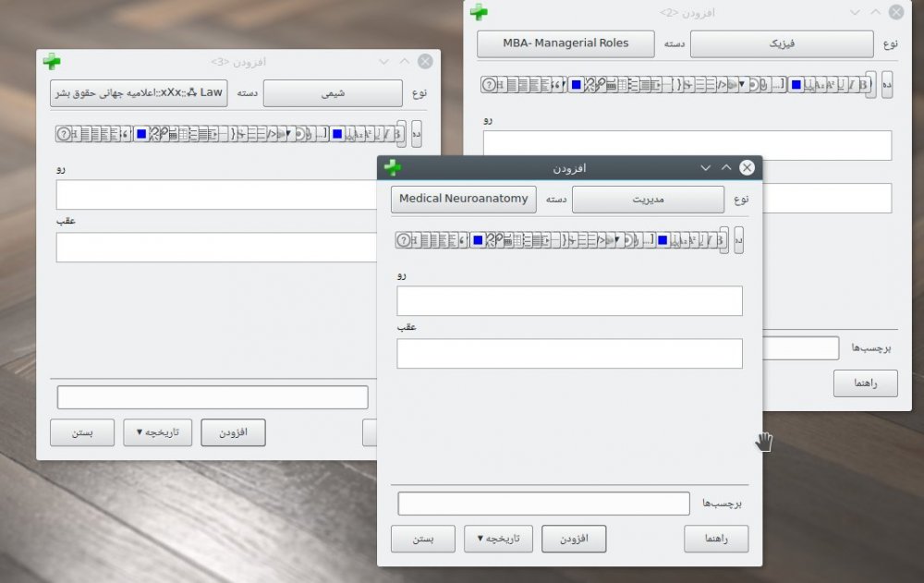Open the blue text color swatch beside Underline in front window
Viewport: 924px width, 583px height.
click(663, 240)
